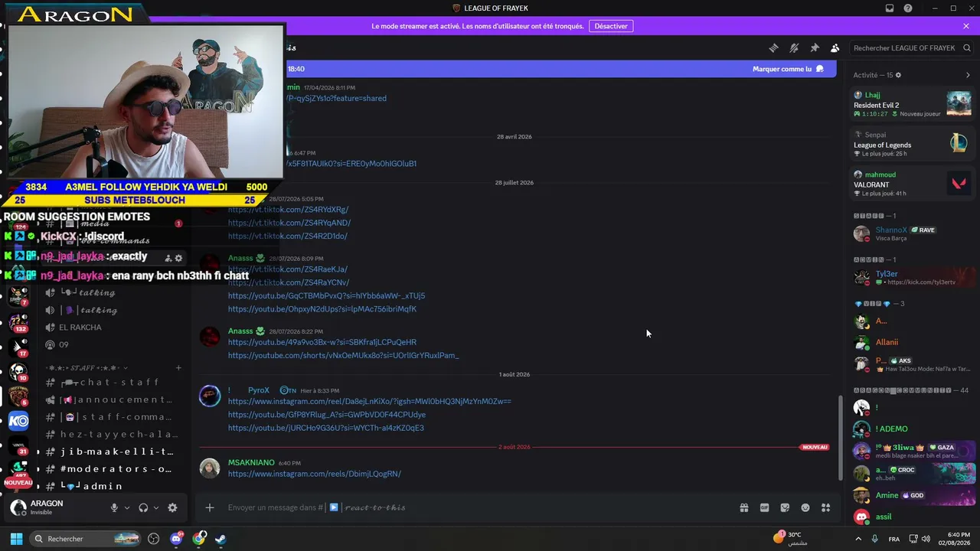Open the admin channel
980x551 pixels.
[x=109, y=486]
